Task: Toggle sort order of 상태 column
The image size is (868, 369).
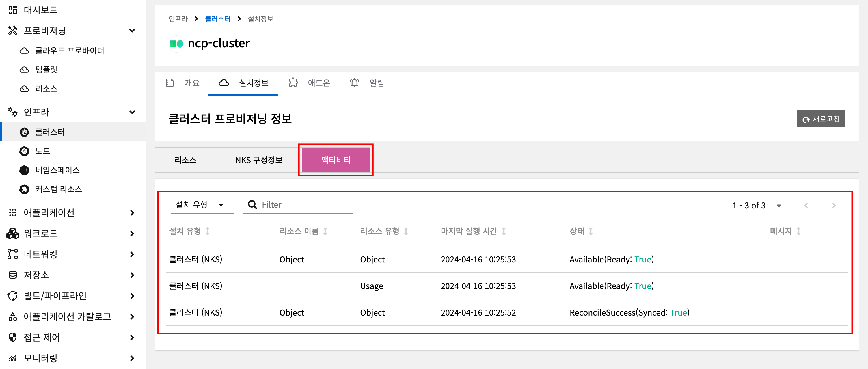Action: click(x=591, y=231)
